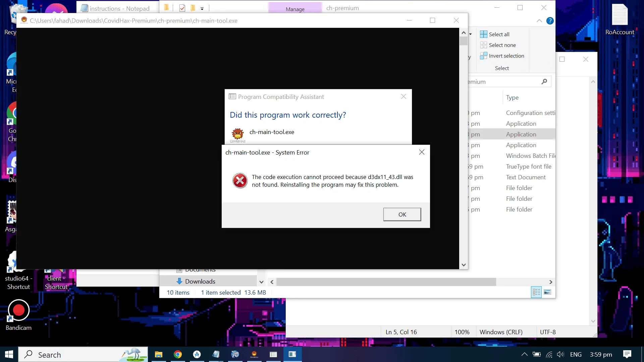
Task: Click navigation pane scroll down arrow
Action: coord(261,282)
